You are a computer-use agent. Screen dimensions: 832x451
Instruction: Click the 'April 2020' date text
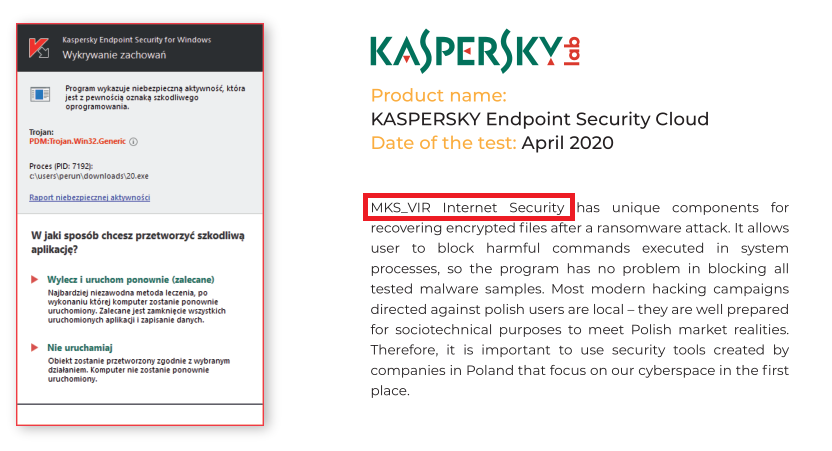pyautogui.click(x=567, y=143)
